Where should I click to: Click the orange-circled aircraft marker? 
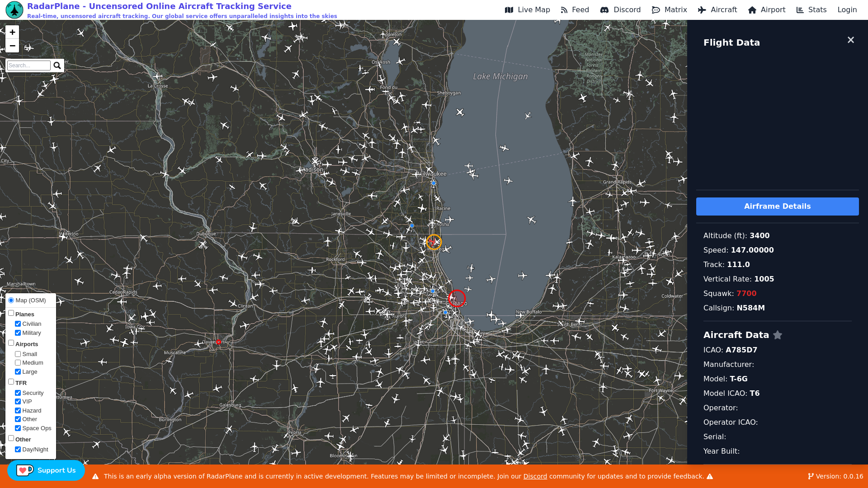coord(434,242)
